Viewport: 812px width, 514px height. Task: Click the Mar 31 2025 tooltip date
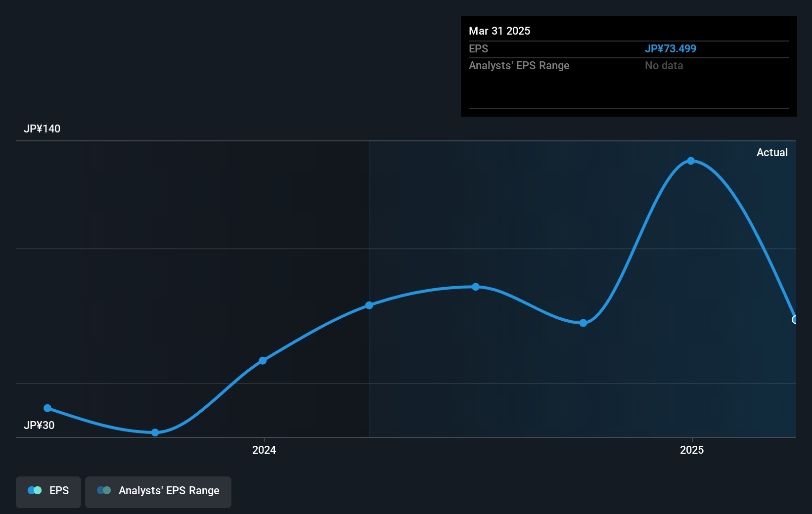[x=499, y=31]
